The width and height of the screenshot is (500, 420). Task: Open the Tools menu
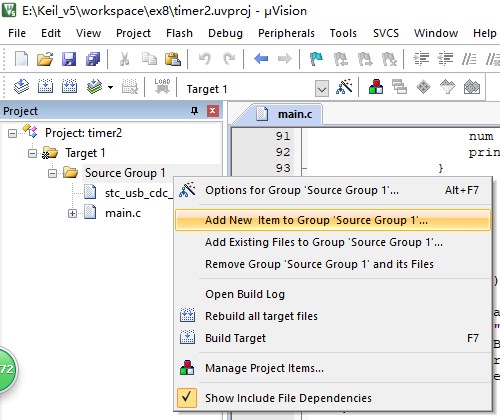tap(343, 33)
